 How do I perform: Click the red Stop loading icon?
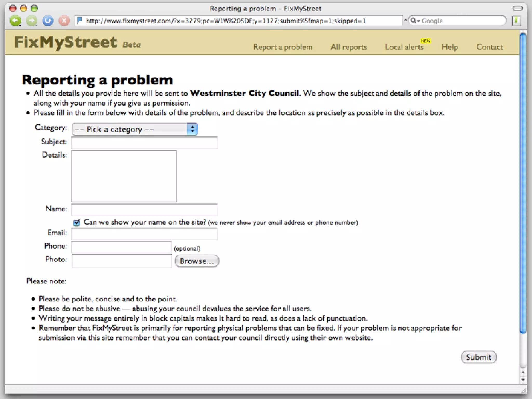[64, 21]
